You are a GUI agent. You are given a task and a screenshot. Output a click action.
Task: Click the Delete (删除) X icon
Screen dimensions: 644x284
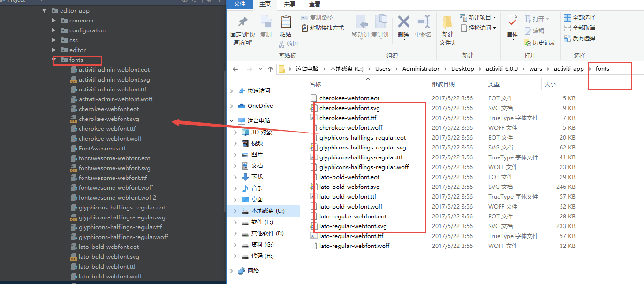click(x=403, y=22)
